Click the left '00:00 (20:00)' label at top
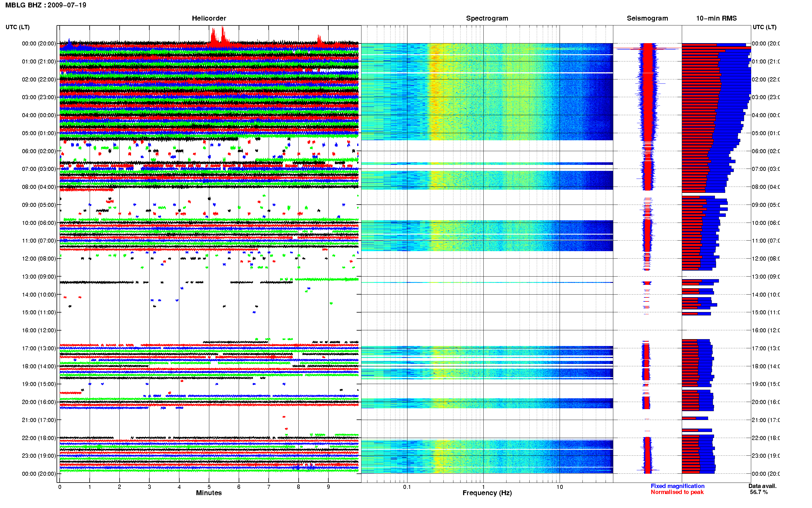The width and height of the screenshot is (812, 508). [39, 43]
